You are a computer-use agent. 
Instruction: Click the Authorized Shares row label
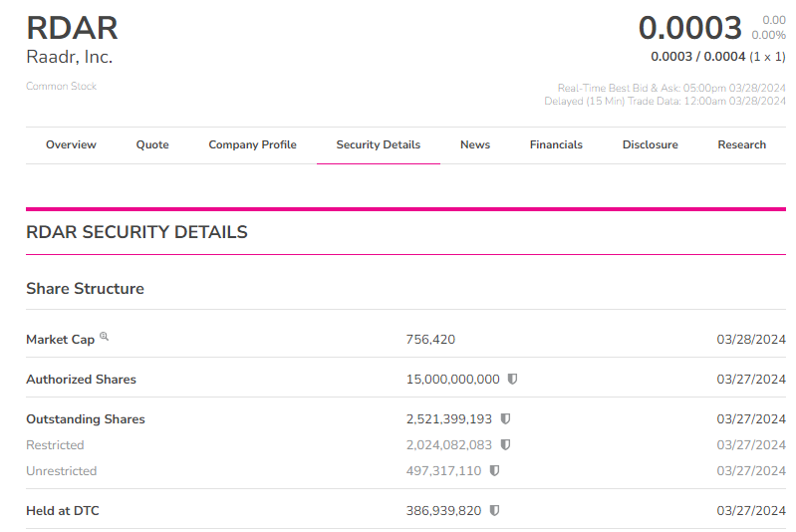(x=82, y=380)
